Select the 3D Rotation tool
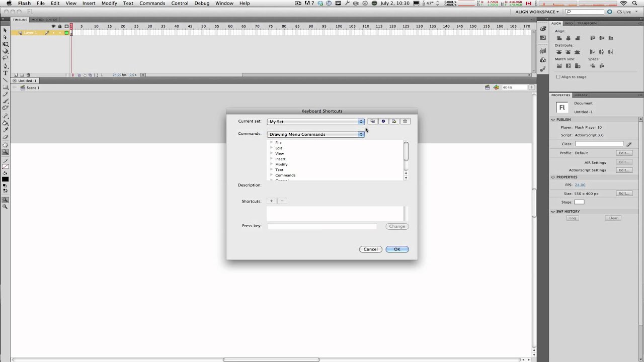The image size is (644, 362). [6, 51]
